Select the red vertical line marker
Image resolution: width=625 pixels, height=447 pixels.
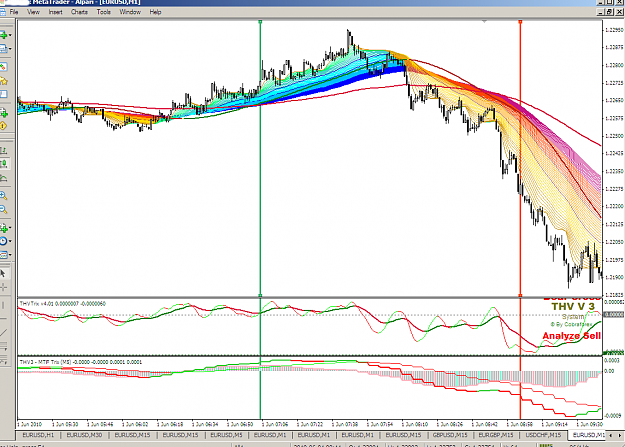[x=520, y=160]
